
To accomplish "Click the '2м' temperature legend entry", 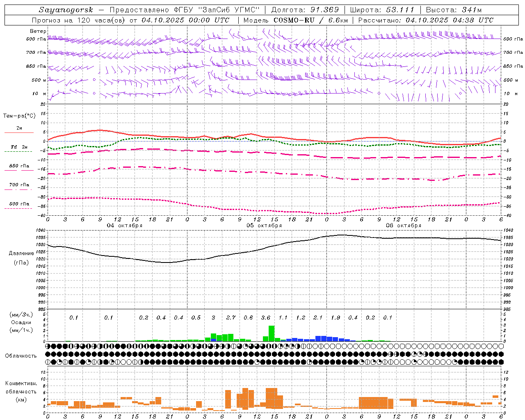I will [x=19, y=128].
